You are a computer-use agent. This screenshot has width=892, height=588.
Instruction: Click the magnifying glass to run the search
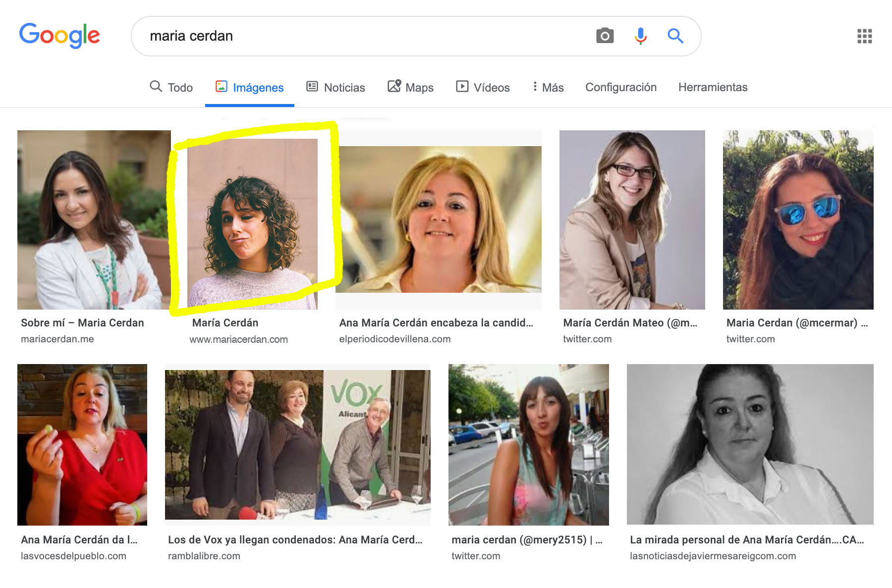pyautogui.click(x=675, y=35)
